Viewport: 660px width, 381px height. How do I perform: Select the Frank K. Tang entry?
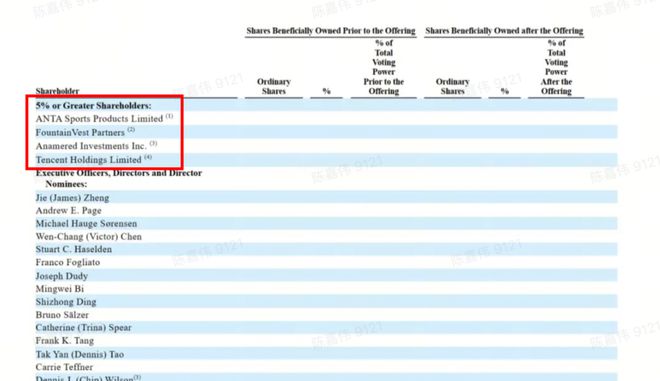pyautogui.click(x=64, y=341)
